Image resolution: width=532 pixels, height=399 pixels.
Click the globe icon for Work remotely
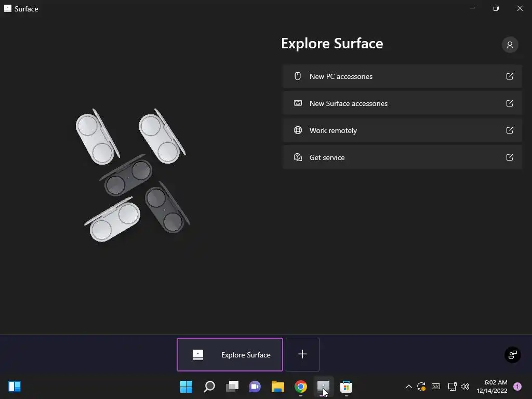298,130
